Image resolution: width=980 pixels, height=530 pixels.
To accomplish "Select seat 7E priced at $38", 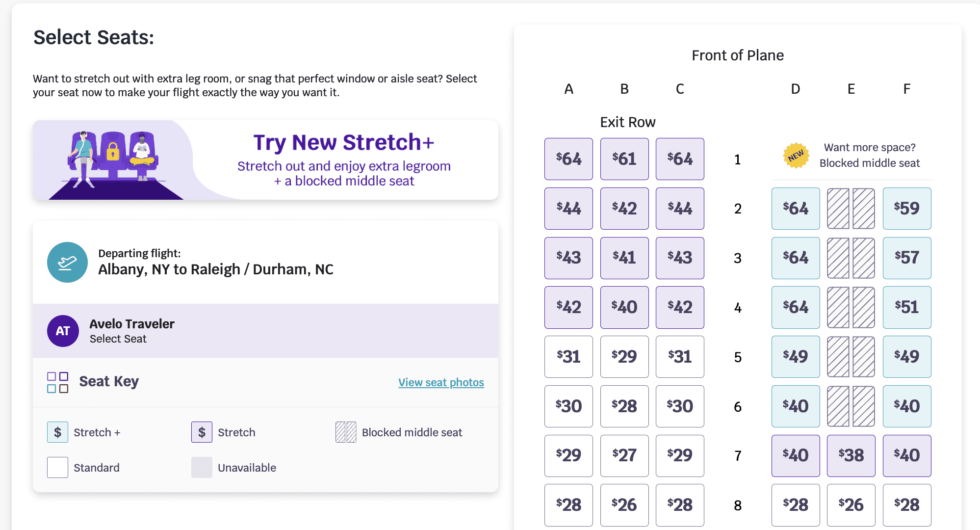I will [x=851, y=455].
